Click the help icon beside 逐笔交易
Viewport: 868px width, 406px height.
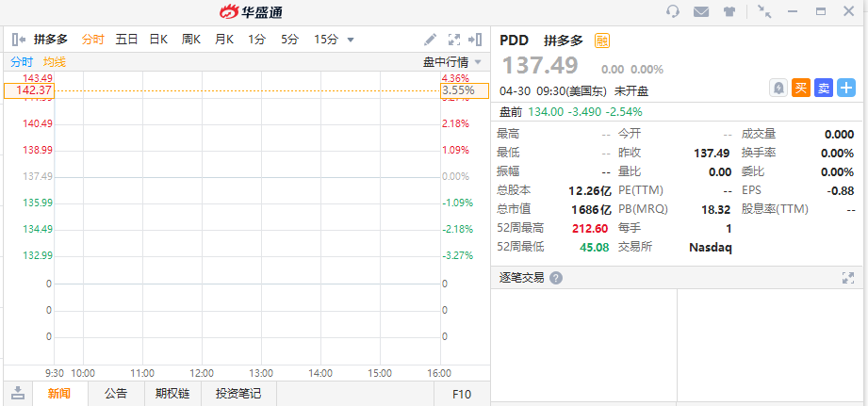click(x=556, y=278)
